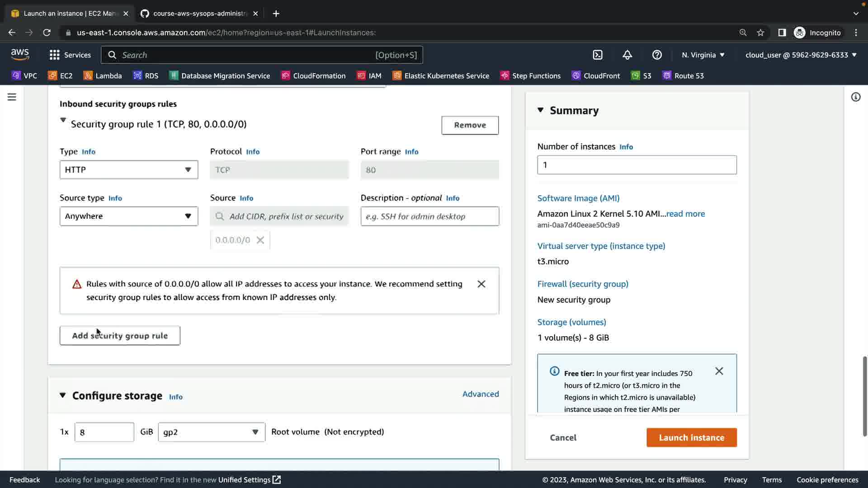Screen dimensions: 868x488
Task: Open the notifications bell
Action: click(x=627, y=55)
